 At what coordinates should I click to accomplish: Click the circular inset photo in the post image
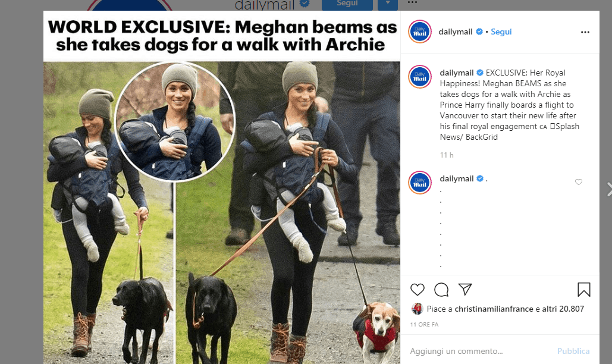click(x=175, y=121)
